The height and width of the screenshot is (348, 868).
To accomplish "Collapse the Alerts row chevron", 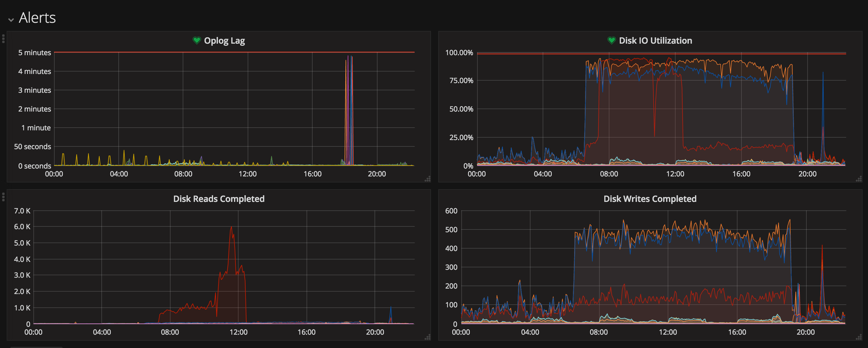I will coord(11,20).
